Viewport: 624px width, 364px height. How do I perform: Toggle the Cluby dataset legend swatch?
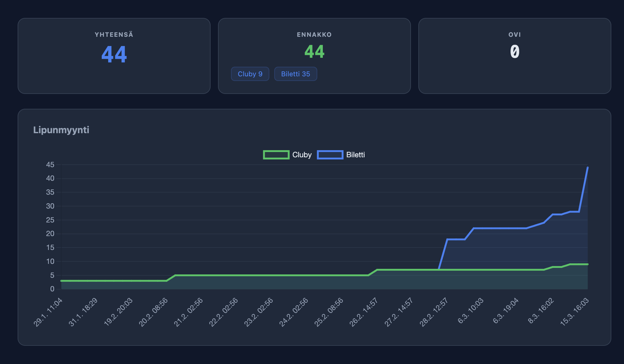pos(276,155)
